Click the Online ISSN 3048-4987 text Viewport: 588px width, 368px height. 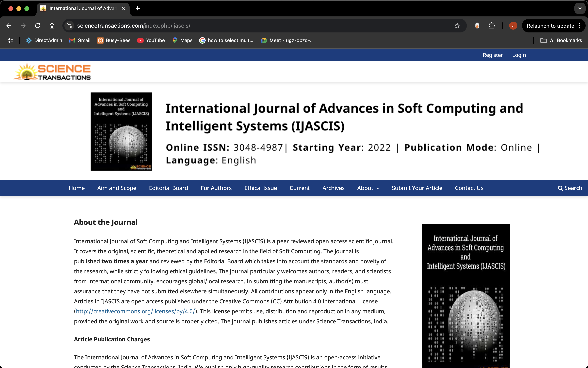224,148
